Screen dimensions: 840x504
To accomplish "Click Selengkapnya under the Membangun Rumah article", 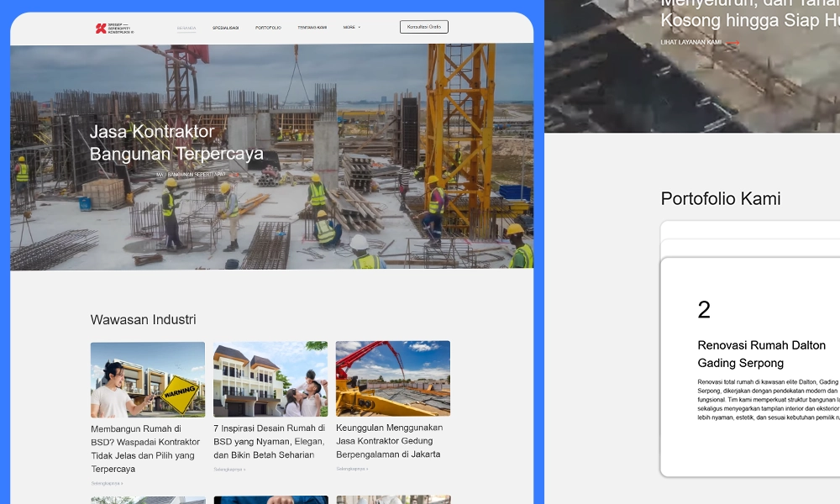I will [107, 484].
